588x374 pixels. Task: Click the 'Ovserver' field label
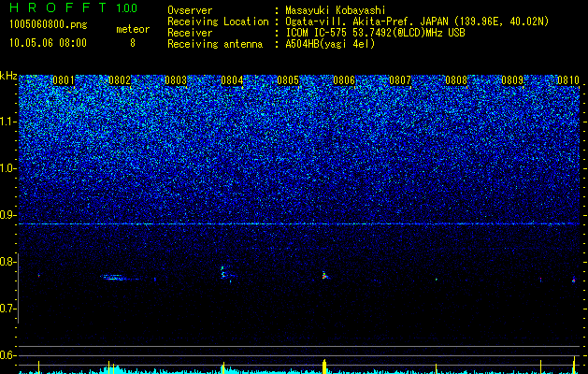coord(190,10)
